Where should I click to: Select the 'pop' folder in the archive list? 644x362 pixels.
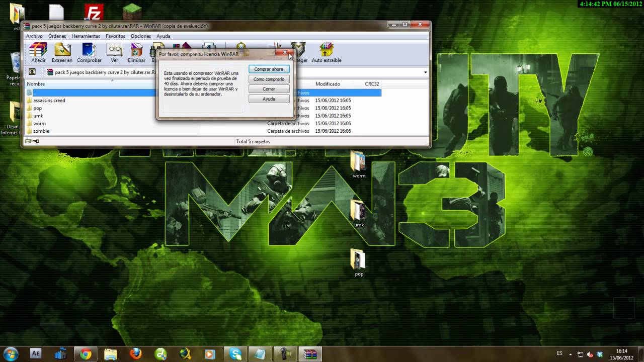click(x=37, y=108)
